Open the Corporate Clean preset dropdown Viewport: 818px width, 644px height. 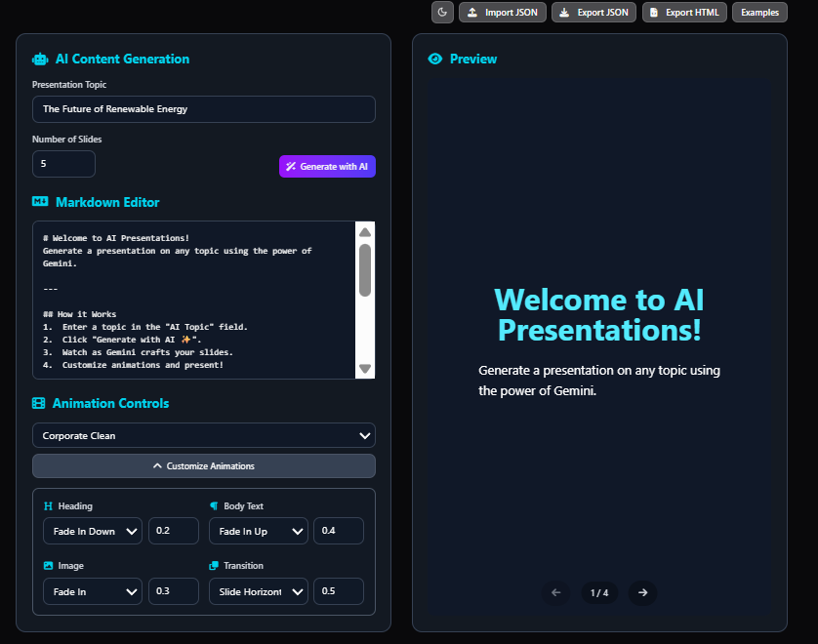[x=203, y=435]
